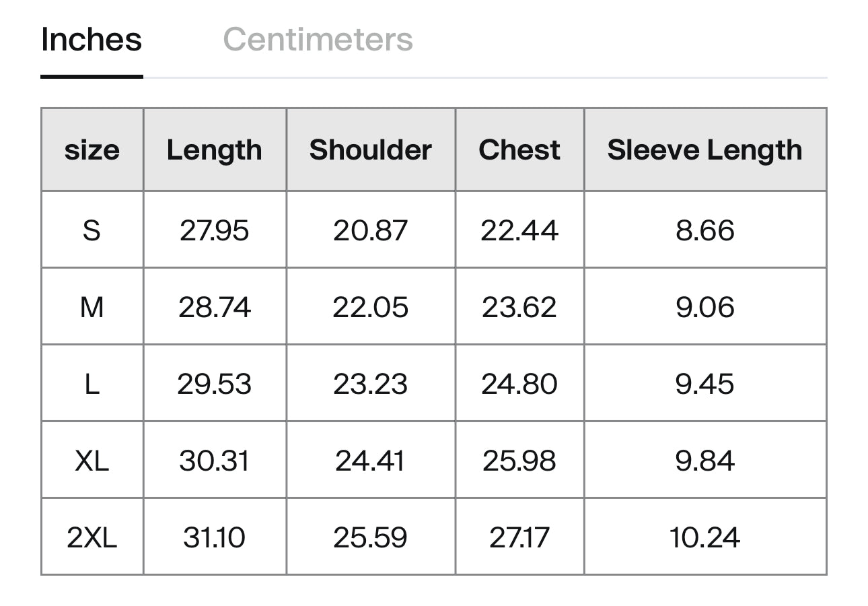Click the 27.95 length cell

[x=215, y=230]
